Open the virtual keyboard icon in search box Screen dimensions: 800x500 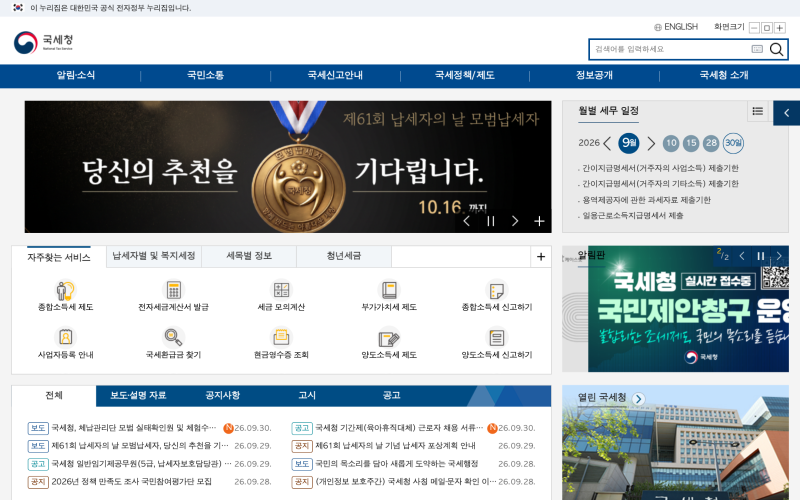click(x=757, y=49)
